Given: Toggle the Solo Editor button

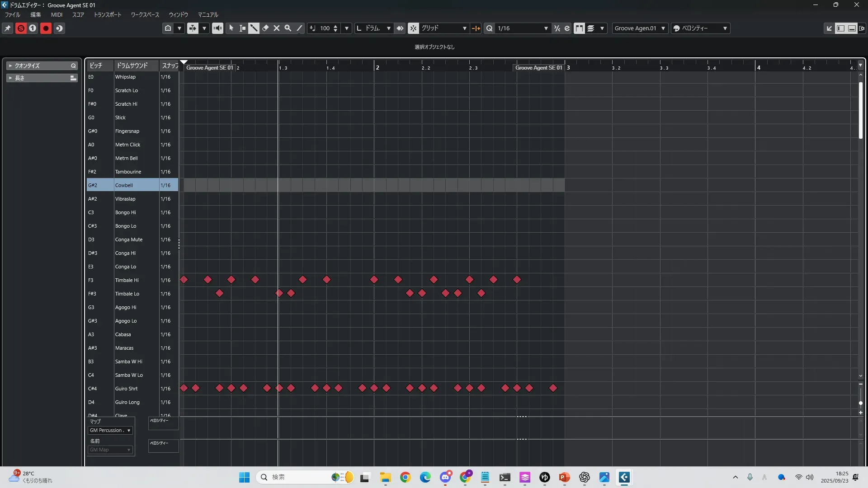Looking at the screenshot, I should point(21,28).
